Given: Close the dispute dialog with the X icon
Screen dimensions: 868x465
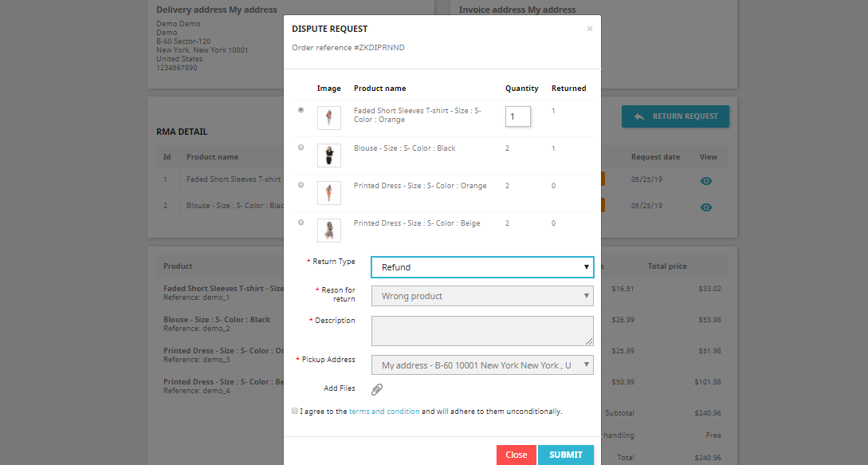Looking at the screenshot, I should pos(590,29).
